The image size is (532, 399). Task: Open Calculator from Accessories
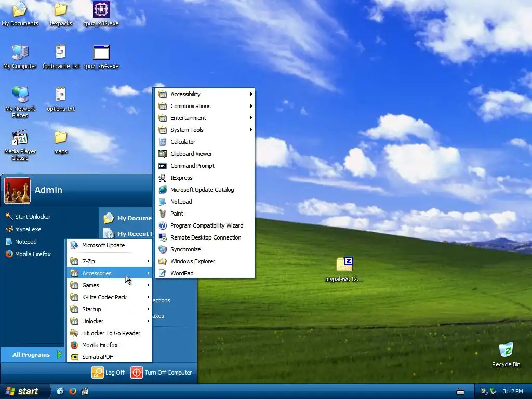tap(205, 142)
